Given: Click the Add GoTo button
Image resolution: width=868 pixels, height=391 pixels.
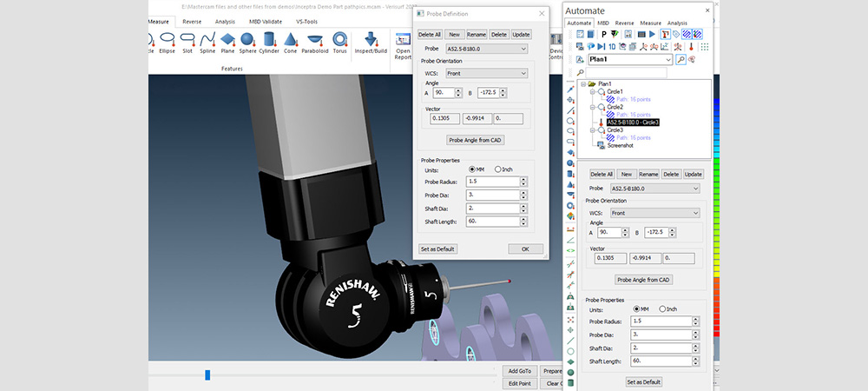Looking at the screenshot, I should click(x=520, y=371).
